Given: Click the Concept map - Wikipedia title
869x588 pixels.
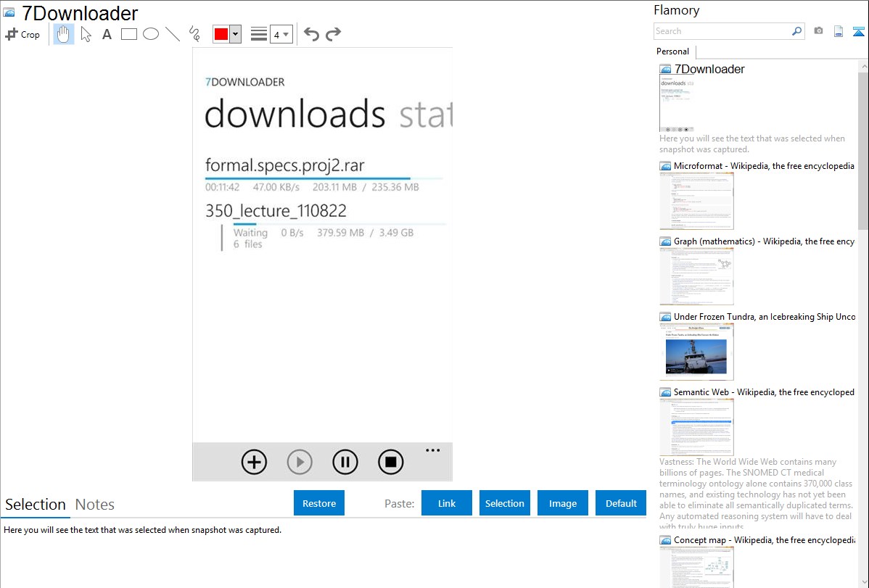Looking at the screenshot, I should point(765,539).
